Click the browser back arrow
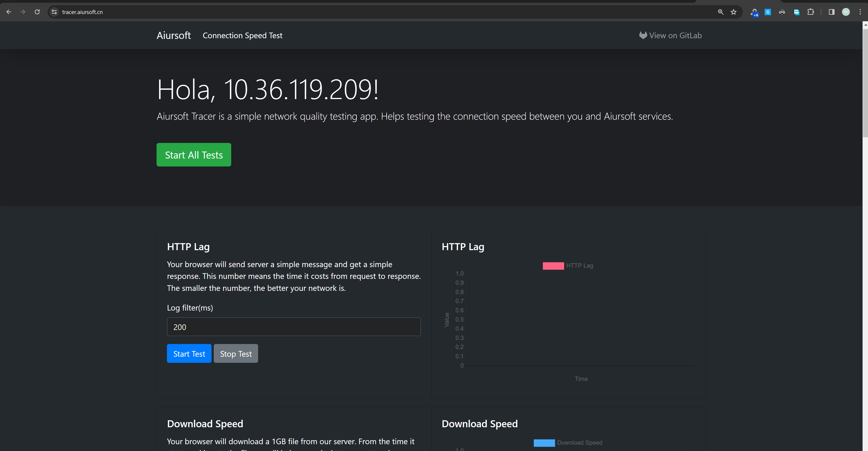 [9, 12]
